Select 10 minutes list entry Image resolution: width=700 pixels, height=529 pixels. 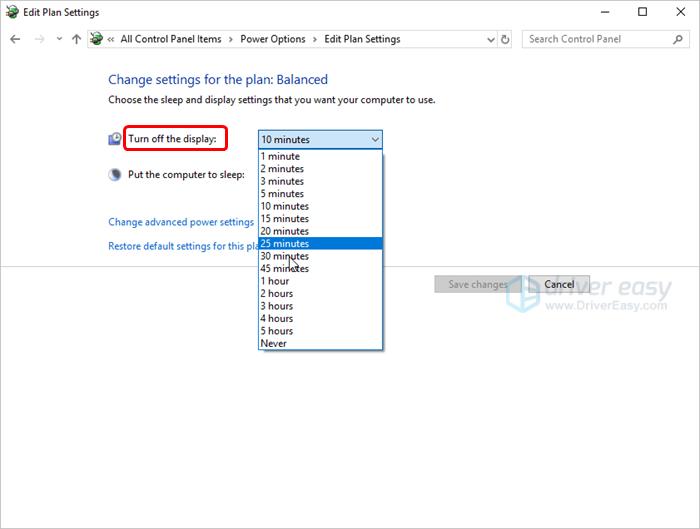[320, 206]
